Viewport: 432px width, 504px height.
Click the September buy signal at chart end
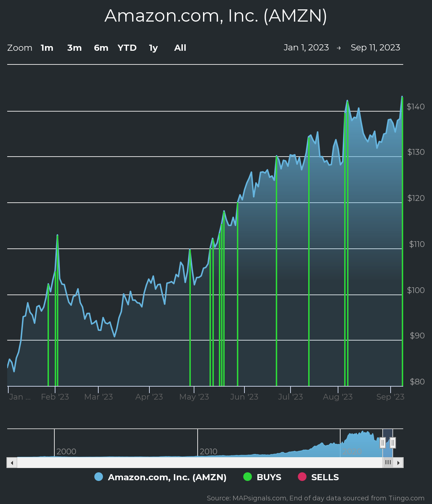click(x=402, y=241)
